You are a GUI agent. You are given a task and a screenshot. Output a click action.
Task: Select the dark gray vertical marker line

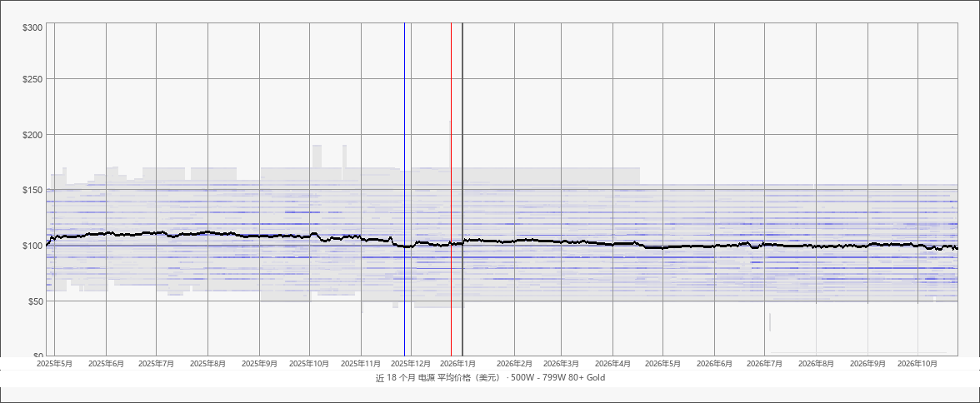point(462,189)
